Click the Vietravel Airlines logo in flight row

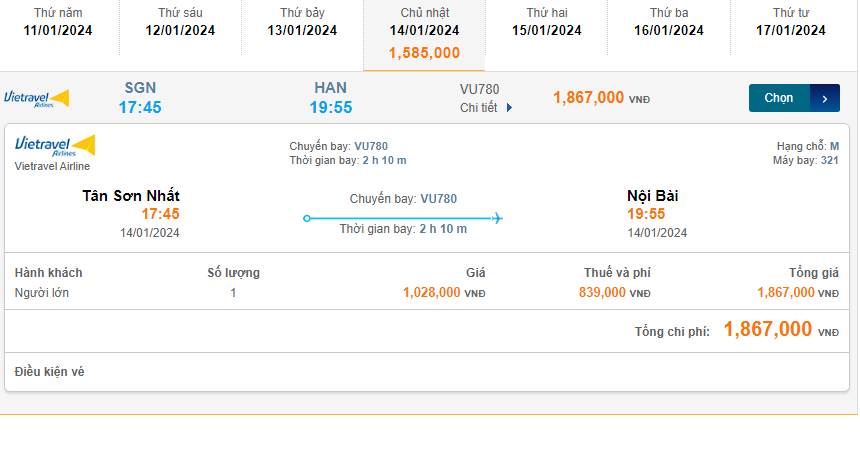(x=37, y=98)
